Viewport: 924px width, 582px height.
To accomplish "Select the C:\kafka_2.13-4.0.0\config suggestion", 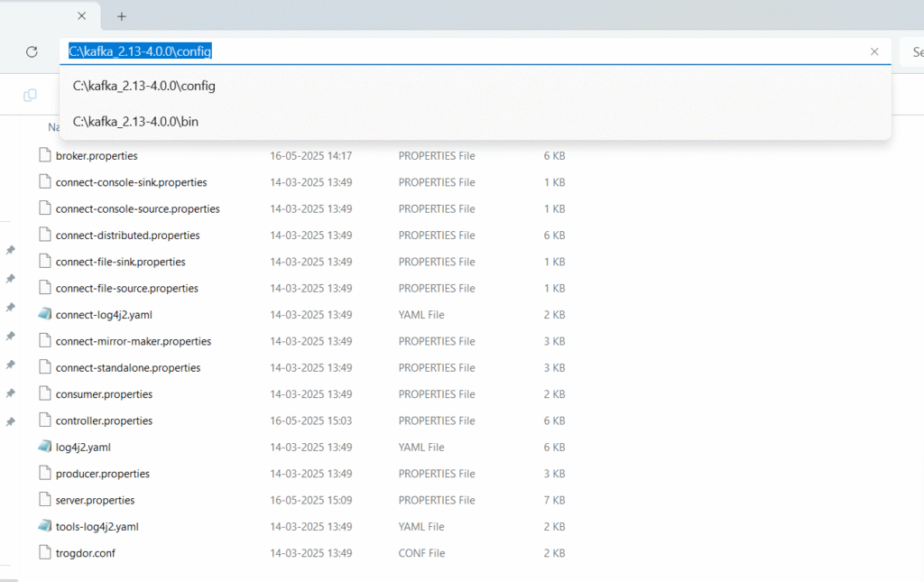I will [x=475, y=86].
